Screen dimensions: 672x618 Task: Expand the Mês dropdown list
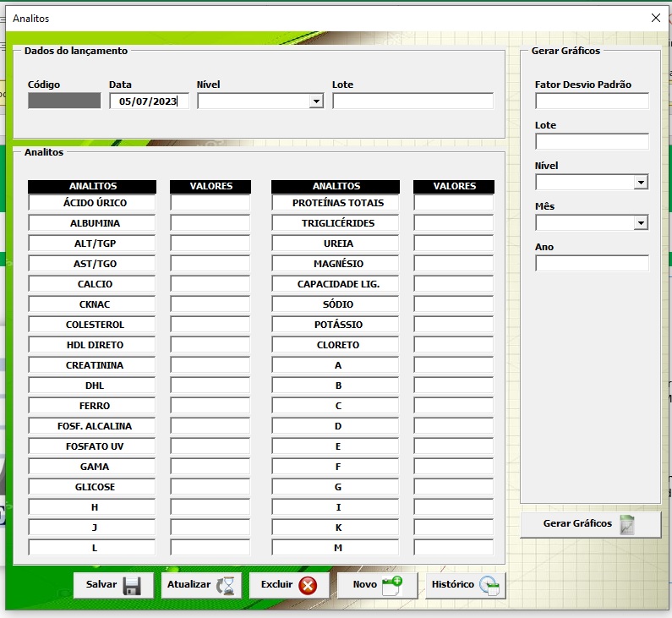641,223
